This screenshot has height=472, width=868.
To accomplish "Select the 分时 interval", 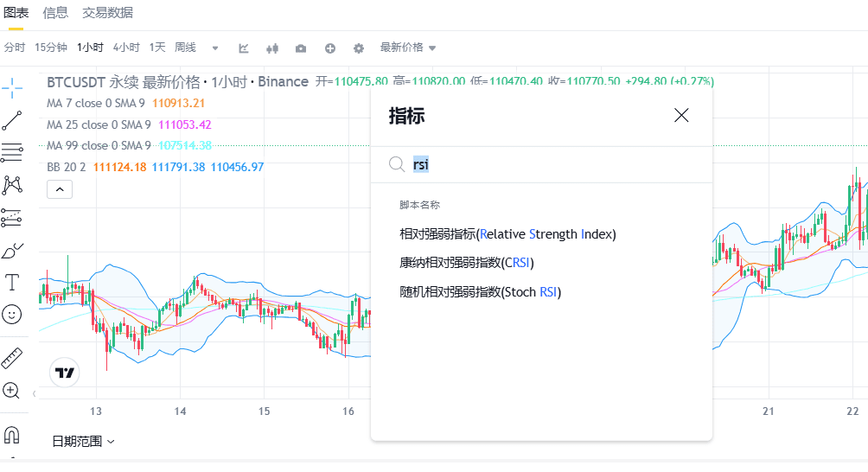I will (15, 48).
